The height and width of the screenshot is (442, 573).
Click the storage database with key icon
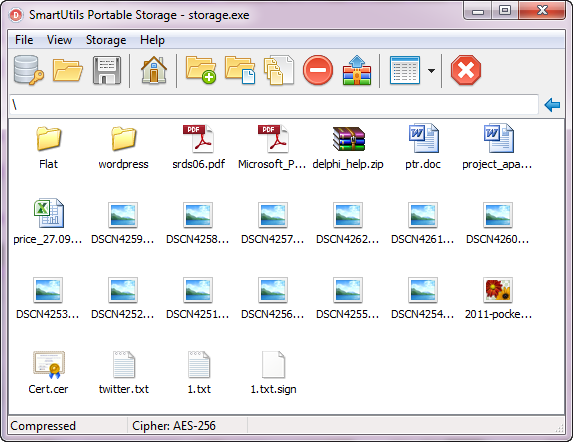[x=29, y=70]
